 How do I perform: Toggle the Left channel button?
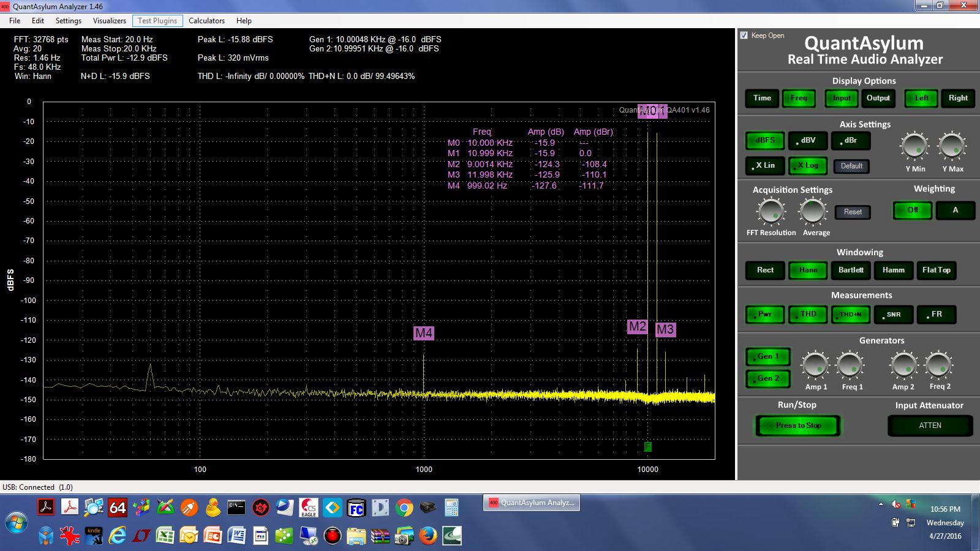[x=921, y=98]
